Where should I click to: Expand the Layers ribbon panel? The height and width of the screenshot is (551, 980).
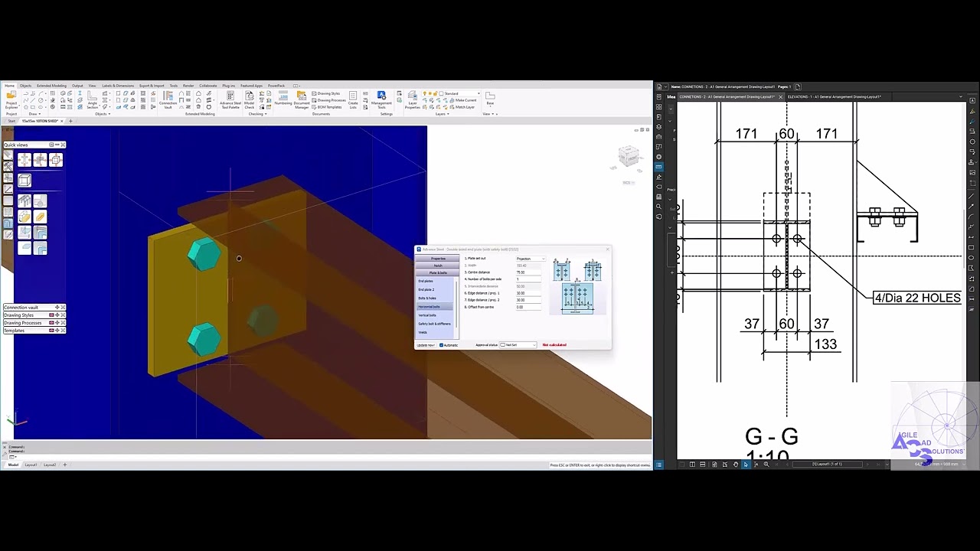click(x=442, y=114)
